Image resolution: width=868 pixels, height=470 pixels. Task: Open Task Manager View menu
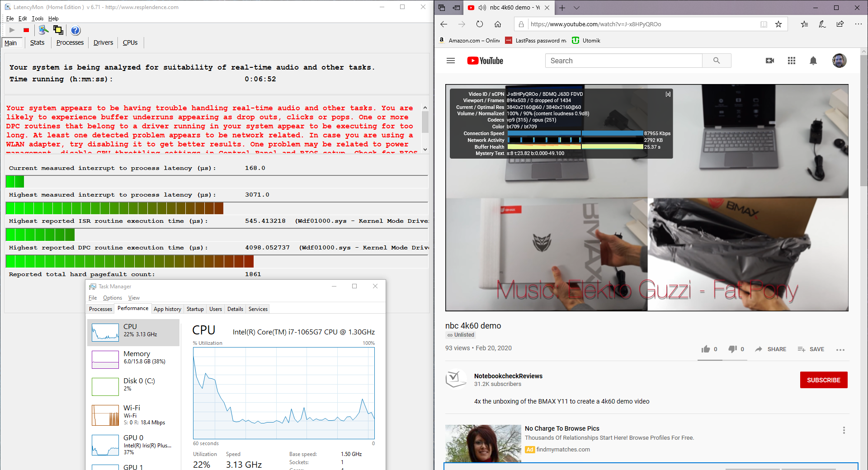click(134, 298)
